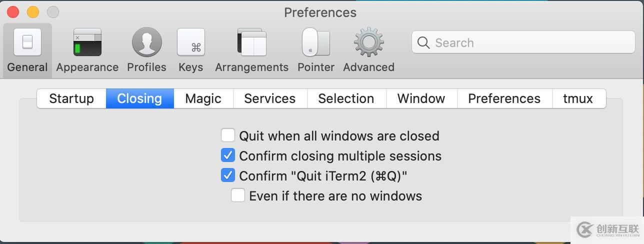This screenshot has width=644, height=244.
Task: Switch to the Startup tab
Action: (71, 98)
